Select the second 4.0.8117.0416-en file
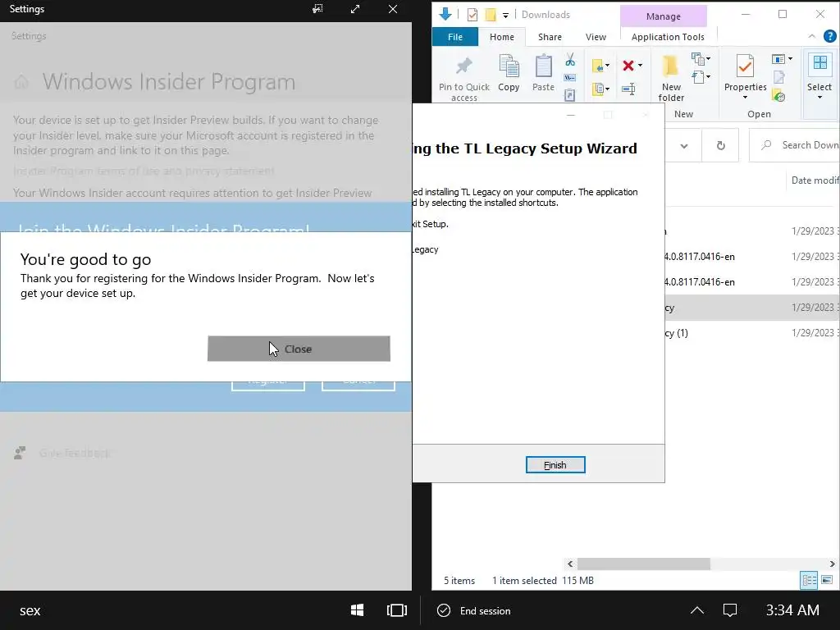The width and height of the screenshot is (840, 630). click(x=752, y=282)
